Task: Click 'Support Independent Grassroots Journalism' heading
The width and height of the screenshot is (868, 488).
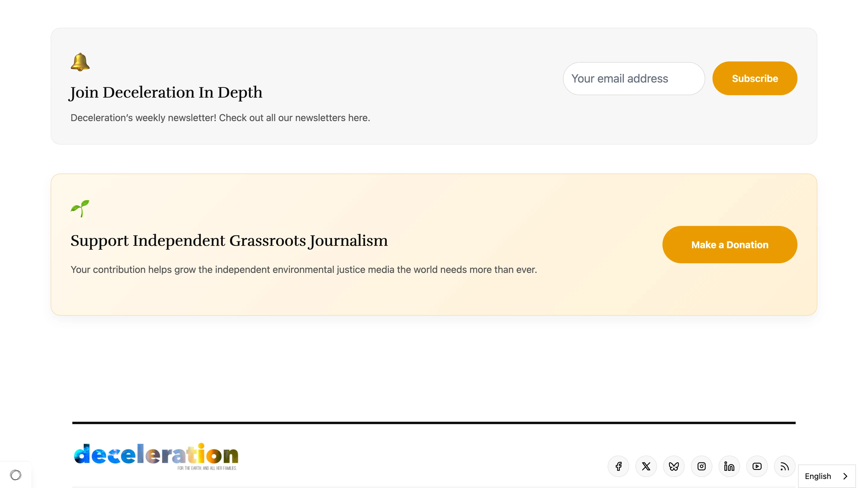Action: coord(229,241)
